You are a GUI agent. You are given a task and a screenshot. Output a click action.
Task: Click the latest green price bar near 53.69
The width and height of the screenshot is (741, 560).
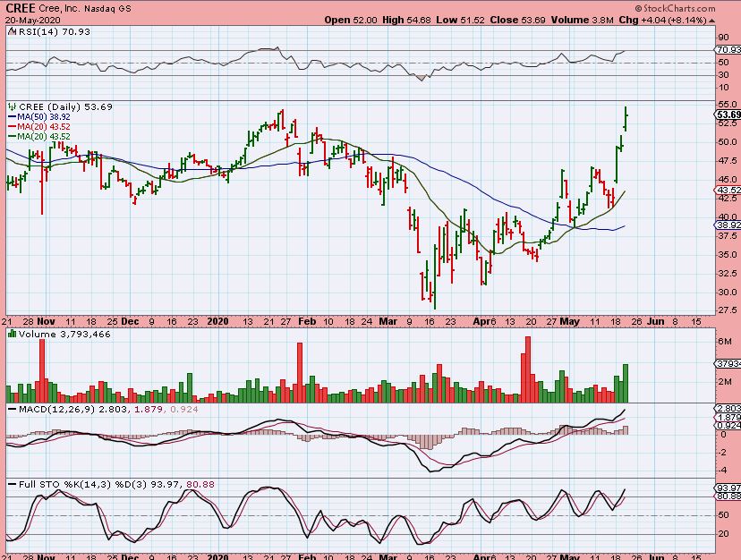tap(626, 119)
